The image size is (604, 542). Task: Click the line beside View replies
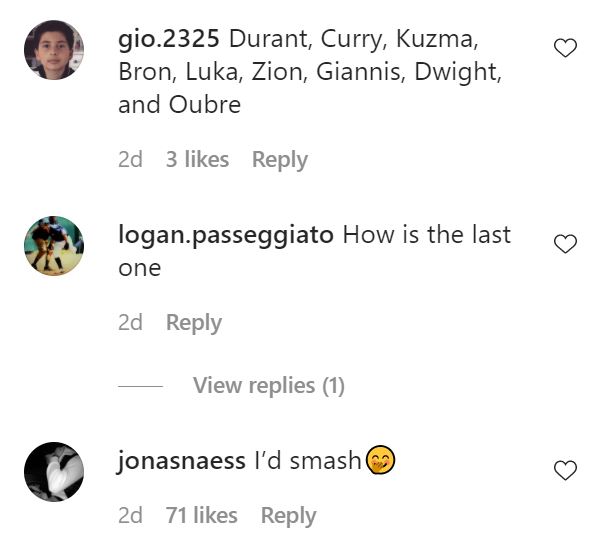tap(140, 386)
